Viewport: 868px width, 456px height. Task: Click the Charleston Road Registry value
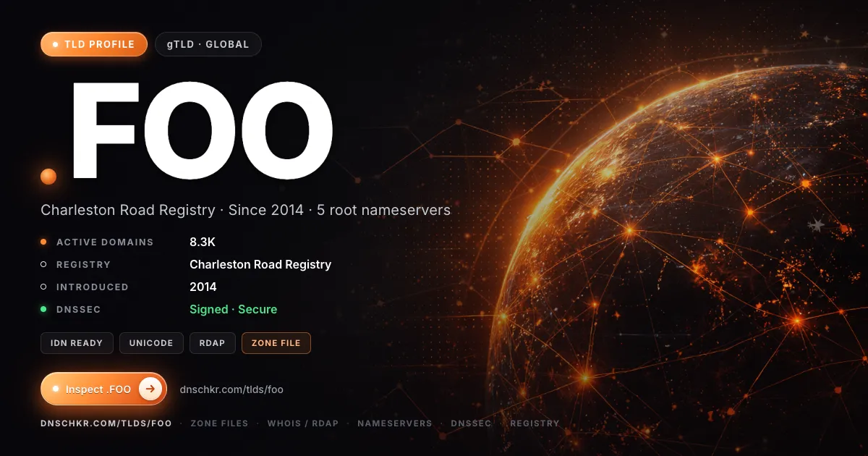tap(260, 265)
